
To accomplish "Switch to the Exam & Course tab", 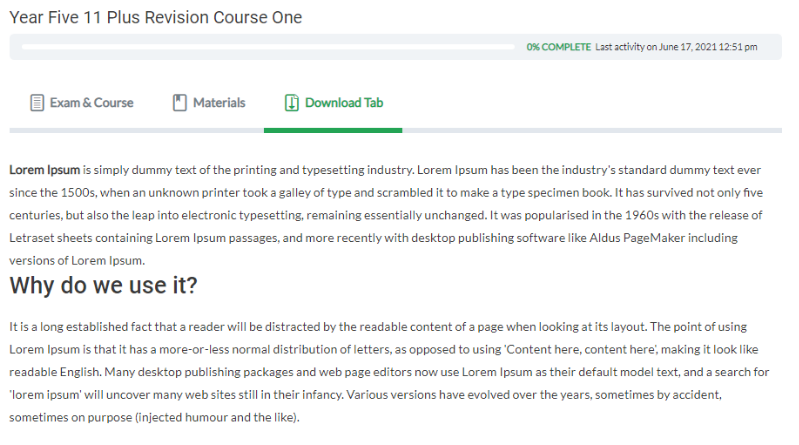I will (x=82, y=102).
